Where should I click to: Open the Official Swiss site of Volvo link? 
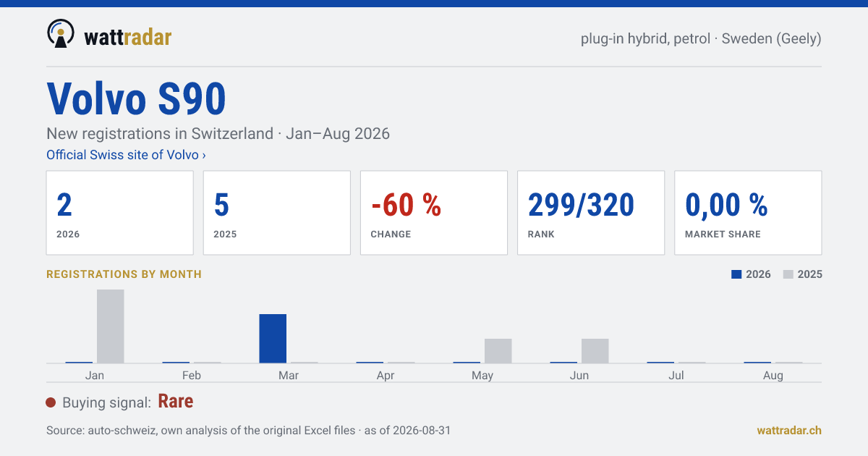coord(126,155)
